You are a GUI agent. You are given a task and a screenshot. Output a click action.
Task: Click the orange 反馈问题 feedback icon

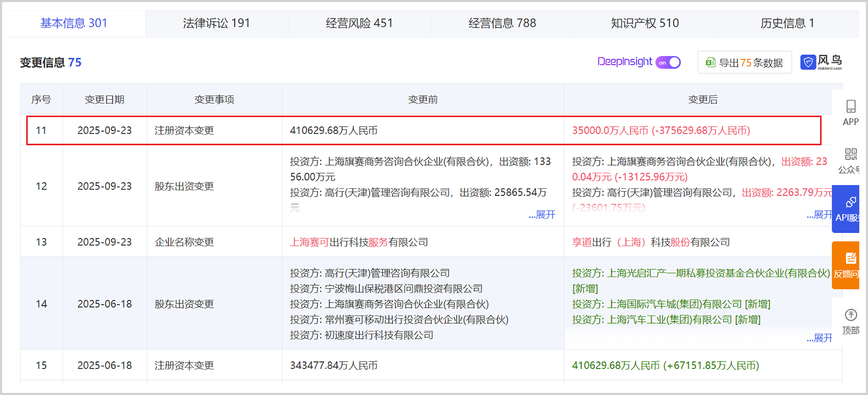[x=851, y=259]
